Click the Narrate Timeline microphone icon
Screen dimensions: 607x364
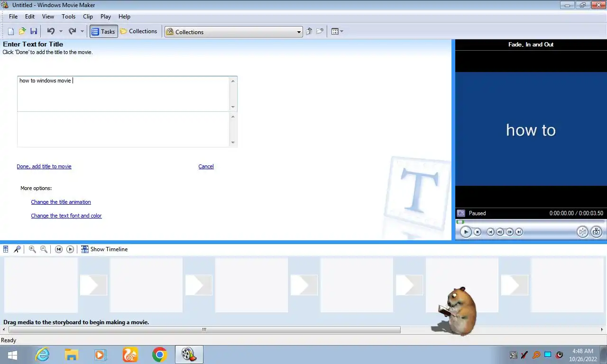click(17, 249)
